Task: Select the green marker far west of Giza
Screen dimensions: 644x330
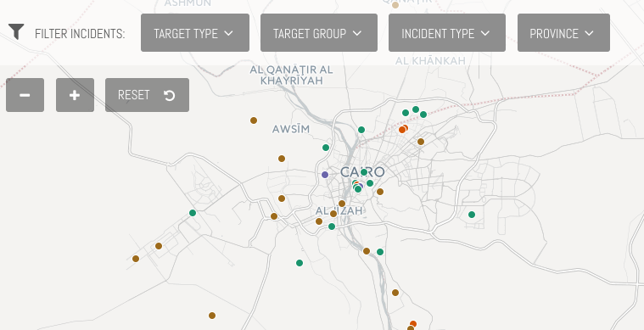Action: [193, 213]
